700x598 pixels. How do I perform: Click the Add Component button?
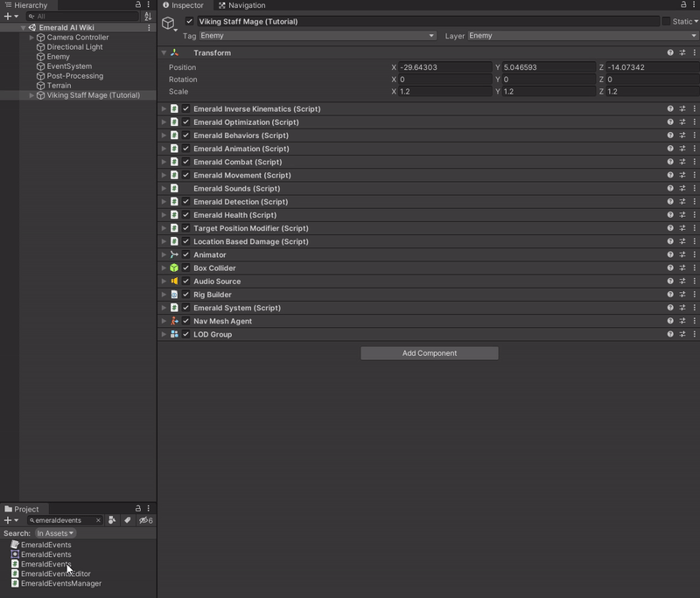[429, 353]
